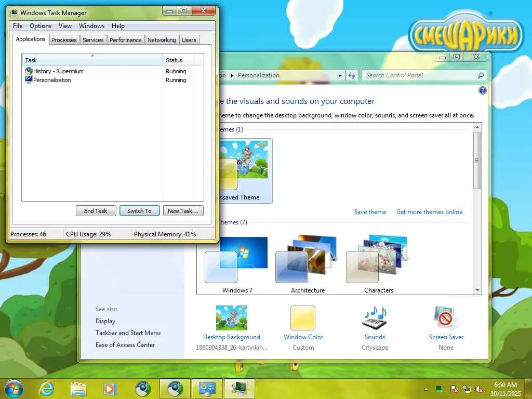This screenshot has width=532, height=399.
Task: Open the Display link under See also
Action: (x=105, y=321)
